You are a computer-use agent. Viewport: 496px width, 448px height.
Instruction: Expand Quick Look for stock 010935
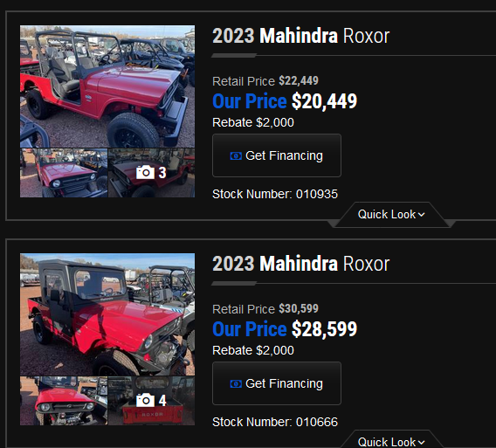tap(391, 215)
